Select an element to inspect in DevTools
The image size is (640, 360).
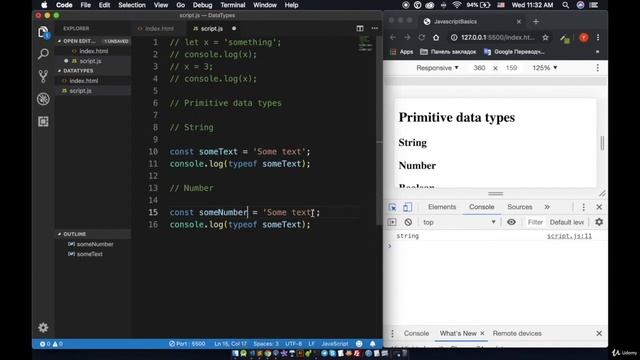point(392,207)
